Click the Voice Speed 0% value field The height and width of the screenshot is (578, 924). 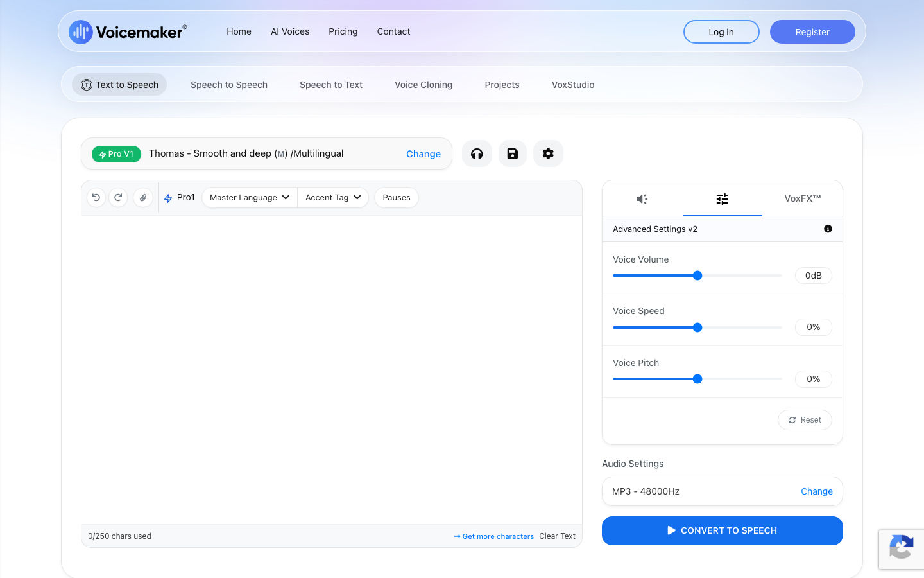click(x=814, y=327)
